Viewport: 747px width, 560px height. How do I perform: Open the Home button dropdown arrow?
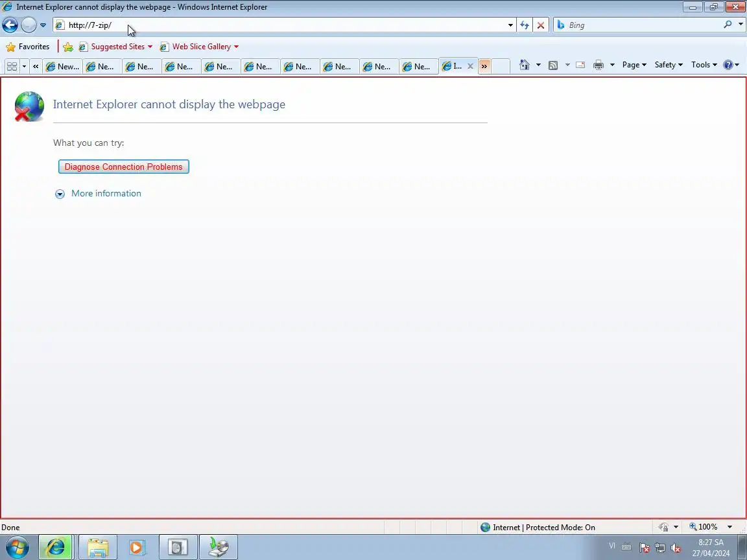pos(538,65)
